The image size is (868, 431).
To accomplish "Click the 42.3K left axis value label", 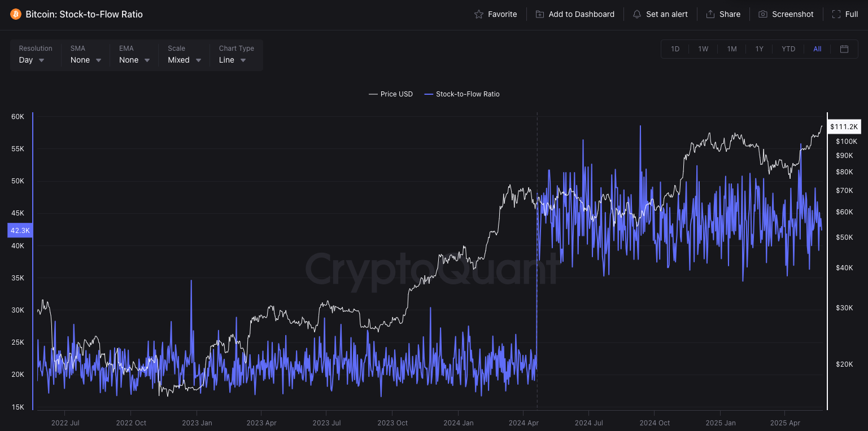I will click(20, 230).
